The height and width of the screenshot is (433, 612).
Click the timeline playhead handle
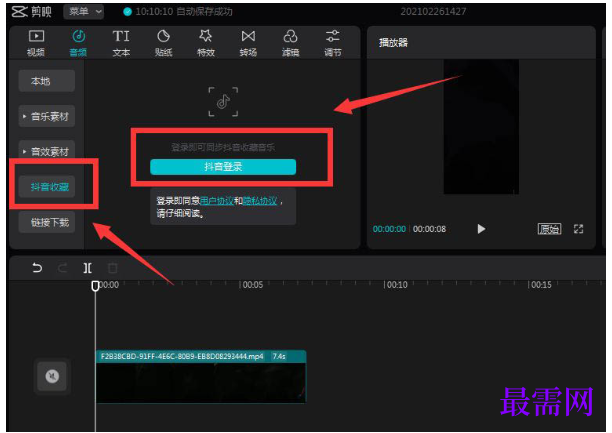click(95, 286)
